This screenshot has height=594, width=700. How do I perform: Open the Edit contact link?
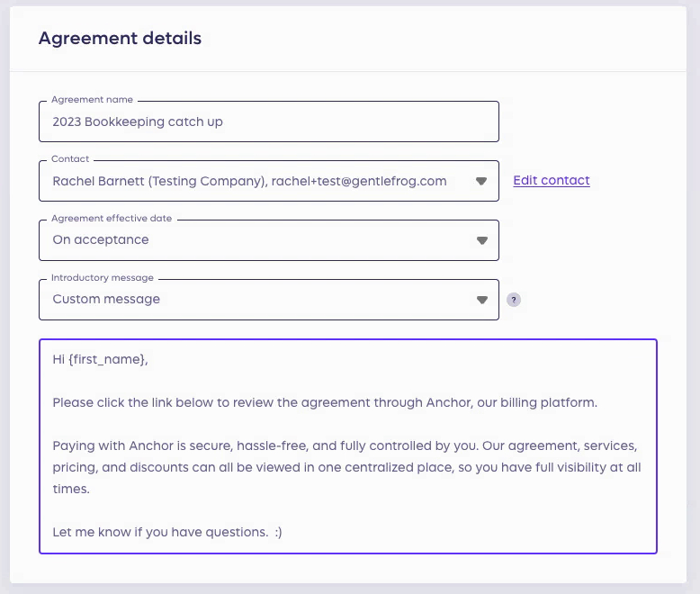pyautogui.click(x=552, y=180)
